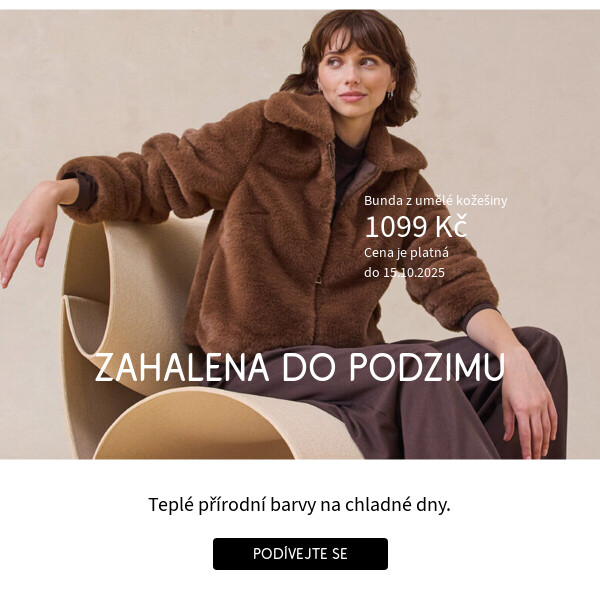Viewport: 600px width, 600px height.
Task: Click the model's face in banner
Action: tap(354, 75)
